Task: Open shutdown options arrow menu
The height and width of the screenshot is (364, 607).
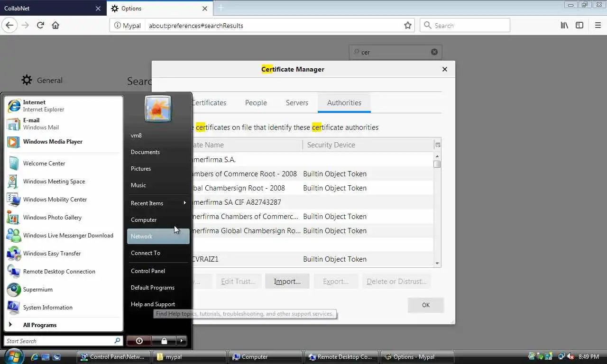Action: [x=182, y=341]
